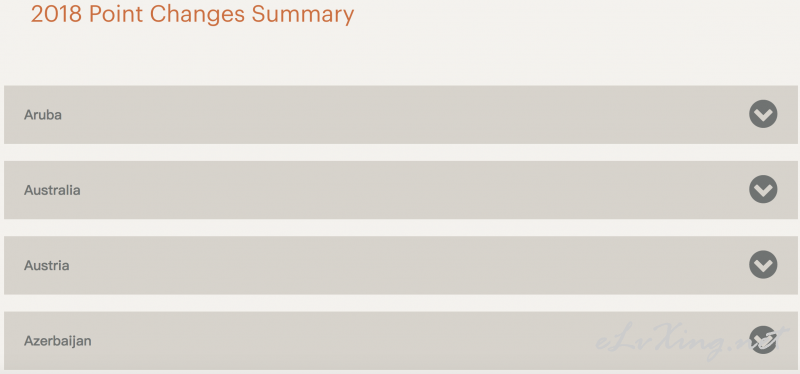Click the word Summary in the title

[303, 14]
